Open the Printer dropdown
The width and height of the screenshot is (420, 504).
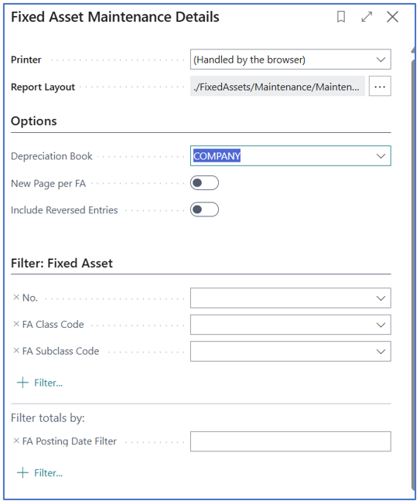290,60
